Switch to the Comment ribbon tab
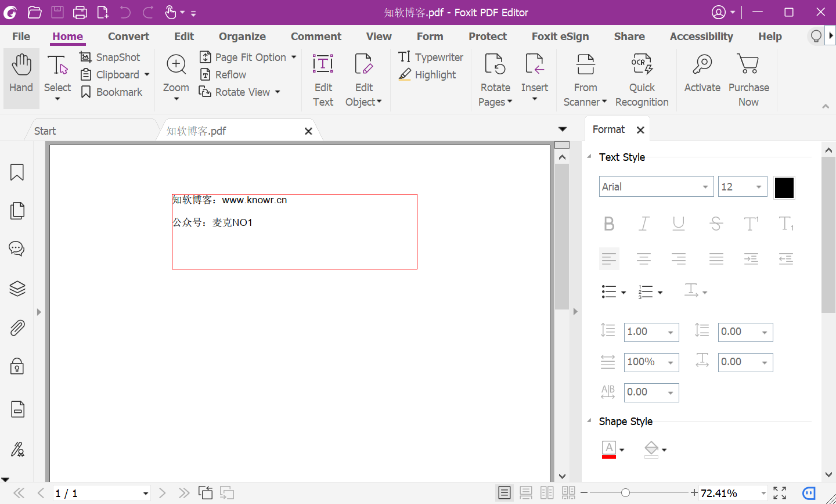836x504 pixels. pos(316,36)
